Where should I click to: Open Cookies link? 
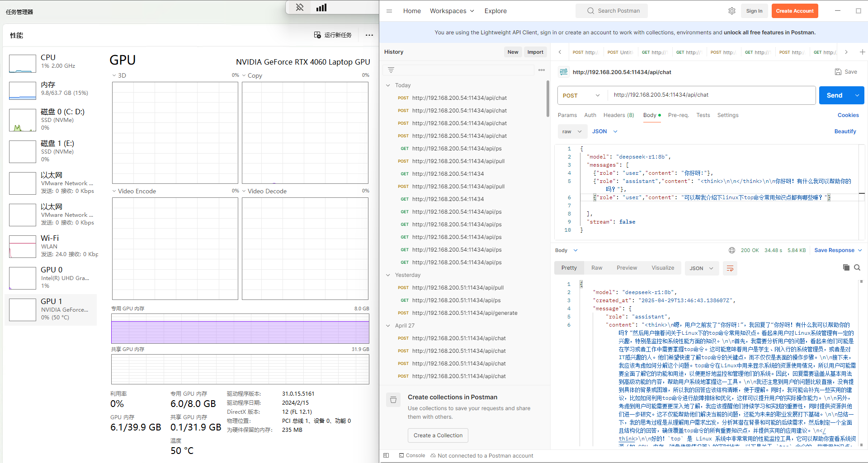pos(848,115)
